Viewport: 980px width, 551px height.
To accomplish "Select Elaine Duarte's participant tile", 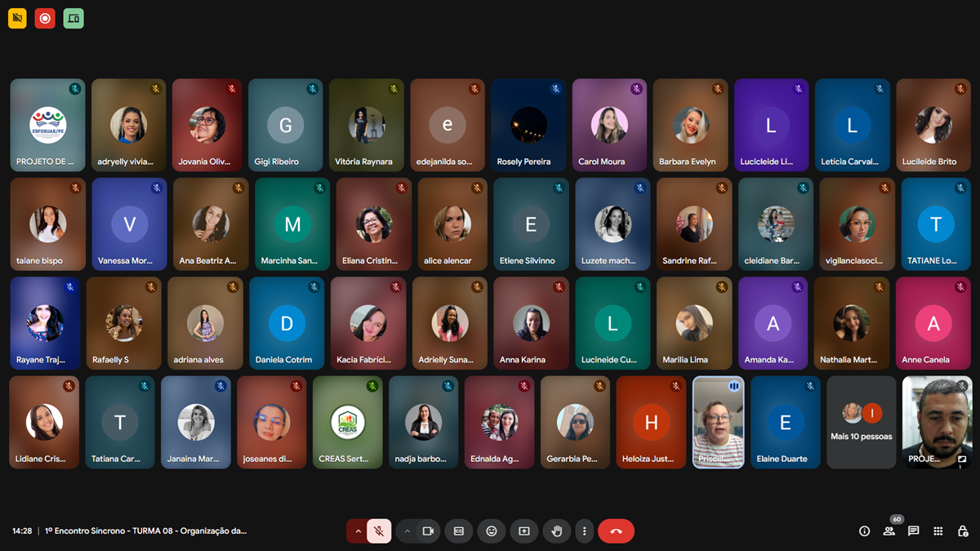I will click(785, 422).
